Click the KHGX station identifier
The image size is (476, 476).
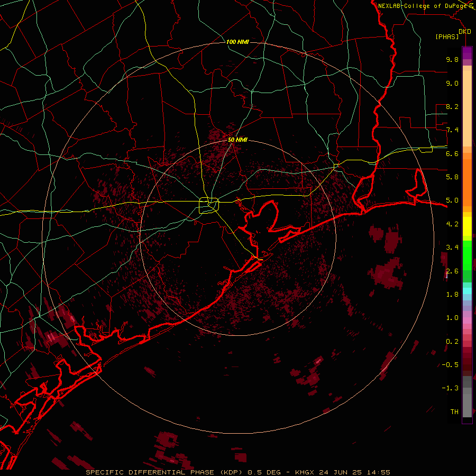pos(305,472)
